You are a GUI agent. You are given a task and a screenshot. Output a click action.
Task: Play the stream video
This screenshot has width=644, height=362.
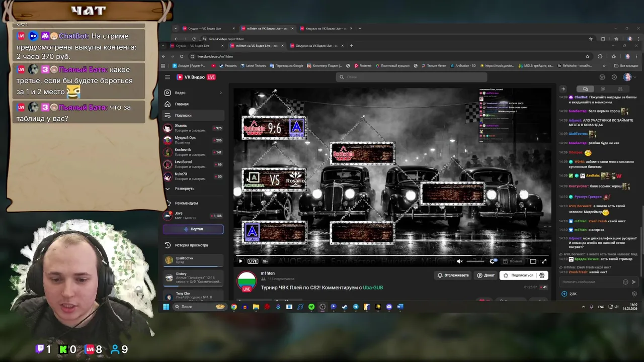click(240, 261)
